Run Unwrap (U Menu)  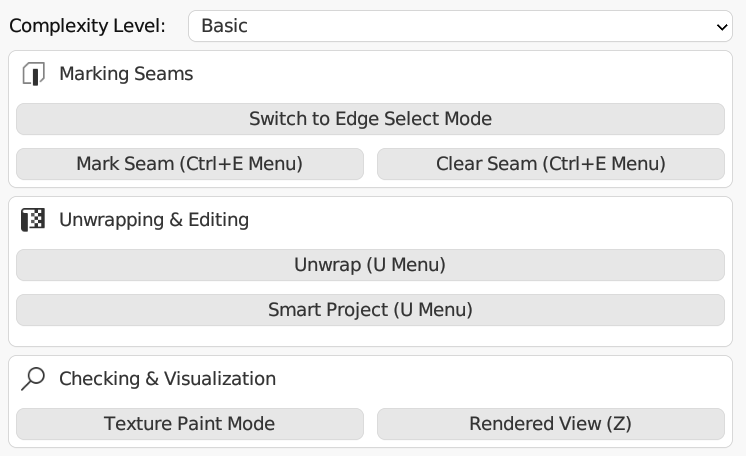pos(370,265)
